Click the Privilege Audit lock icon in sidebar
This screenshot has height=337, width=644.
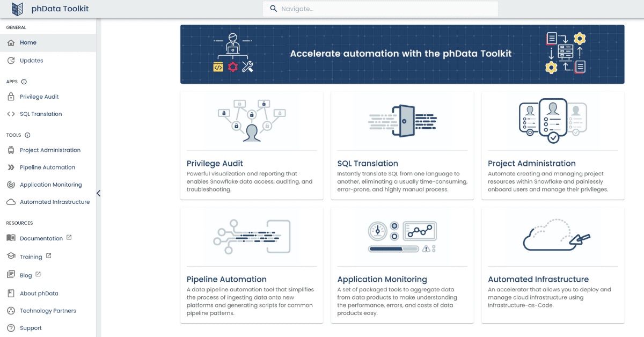(x=11, y=97)
